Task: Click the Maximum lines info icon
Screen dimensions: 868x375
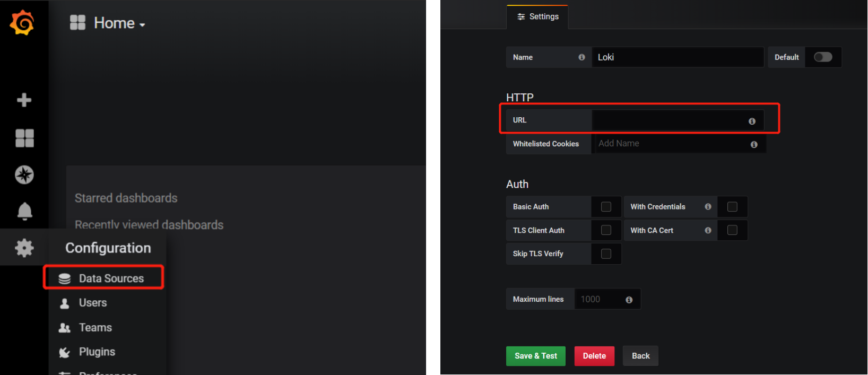Action: 629,300
